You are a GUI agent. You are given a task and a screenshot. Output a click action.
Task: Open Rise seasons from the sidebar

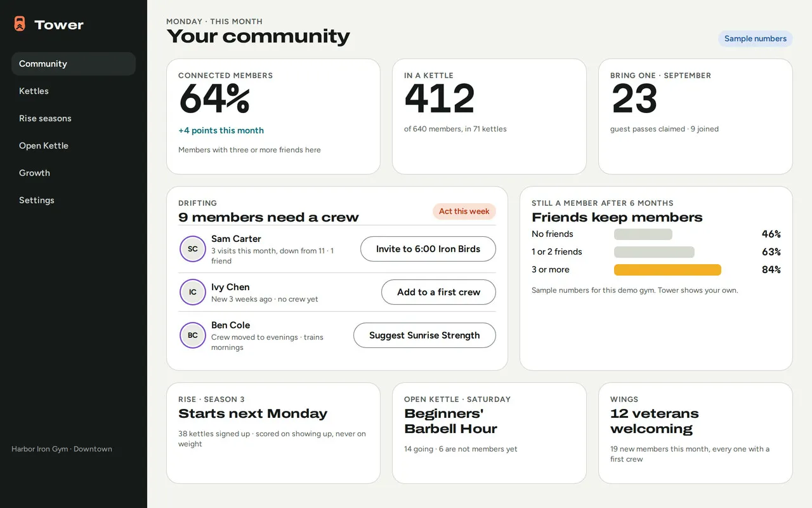tap(74, 118)
